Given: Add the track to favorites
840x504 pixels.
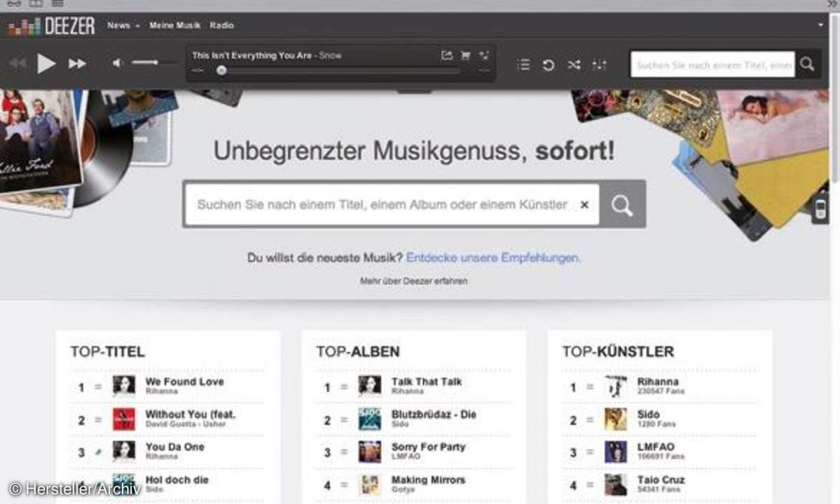Looking at the screenshot, I should 483,55.
